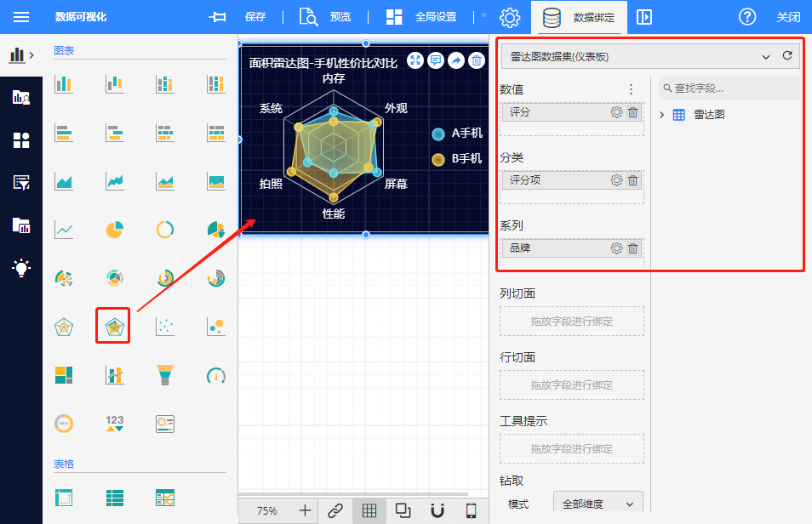Open the hamburger main menu

(21, 17)
